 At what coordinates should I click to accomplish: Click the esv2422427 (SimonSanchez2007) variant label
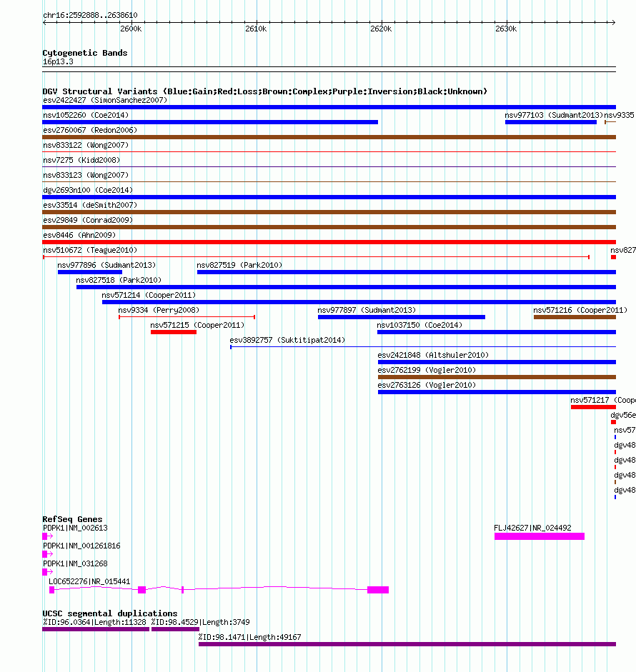click(x=105, y=100)
